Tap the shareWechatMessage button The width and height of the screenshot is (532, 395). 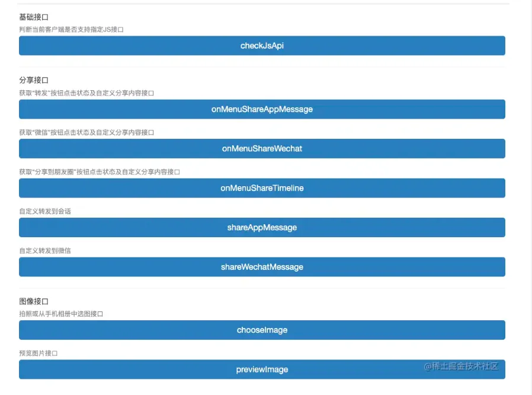[262, 267]
